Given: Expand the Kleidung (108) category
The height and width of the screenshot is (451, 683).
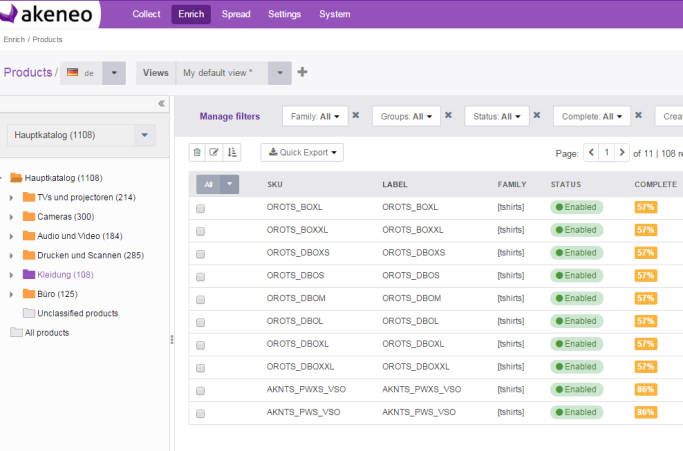Looking at the screenshot, I should [12, 275].
